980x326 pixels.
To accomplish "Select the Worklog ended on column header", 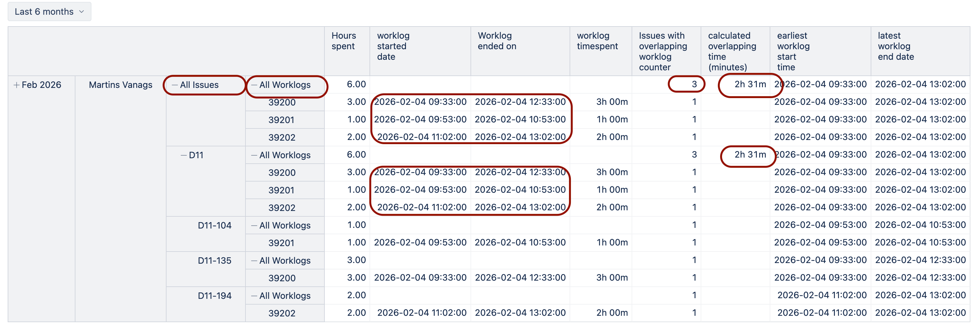I will tap(496, 41).
